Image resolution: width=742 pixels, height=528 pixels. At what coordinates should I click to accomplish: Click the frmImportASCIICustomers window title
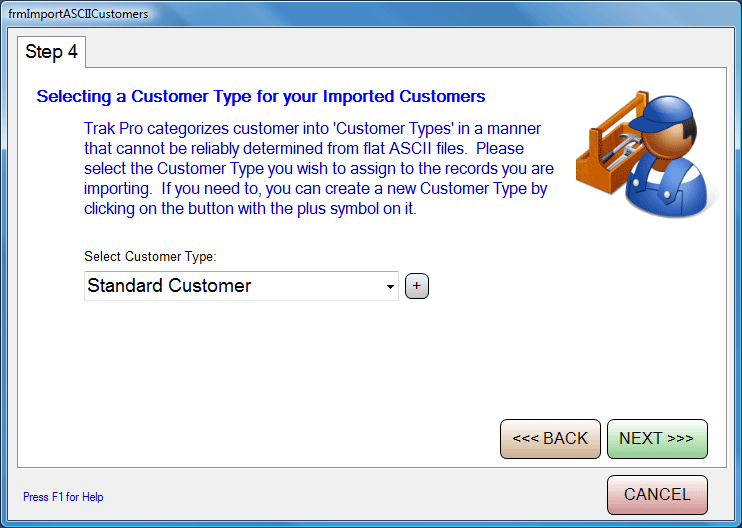[78, 14]
